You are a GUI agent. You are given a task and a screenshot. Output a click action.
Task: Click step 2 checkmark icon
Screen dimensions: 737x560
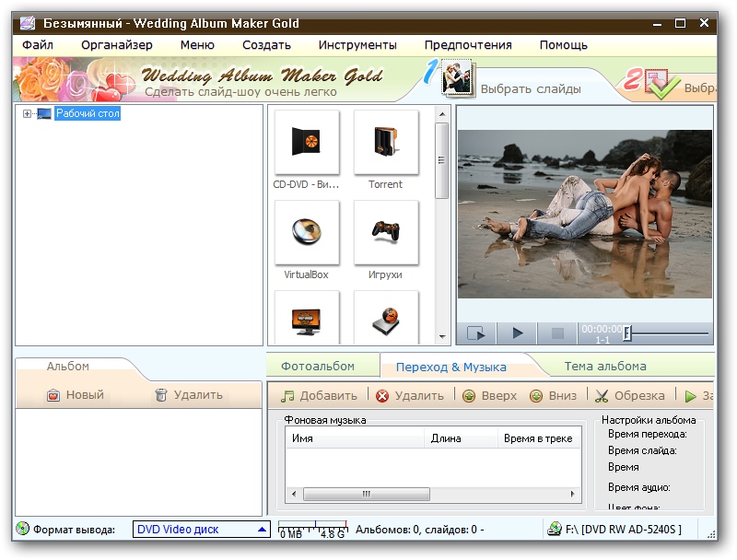pos(661,85)
